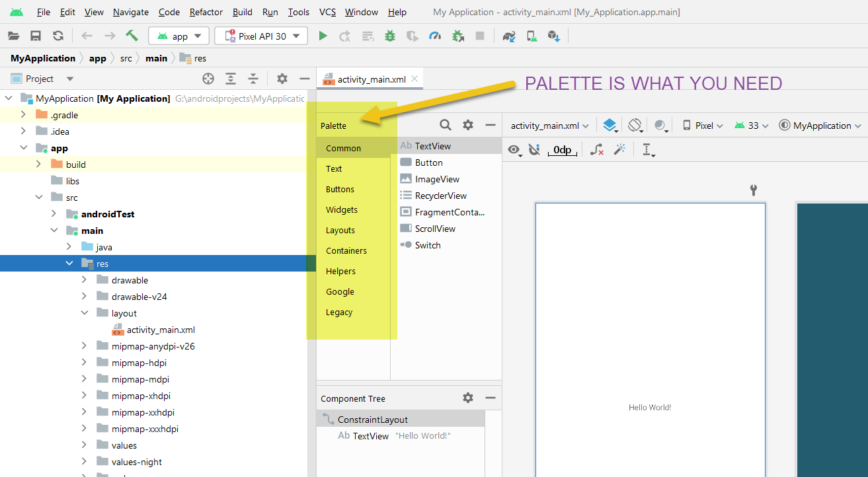The width and height of the screenshot is (868, 477).
Task: Open the Pixel device preview dropdown
Action: 703,126
